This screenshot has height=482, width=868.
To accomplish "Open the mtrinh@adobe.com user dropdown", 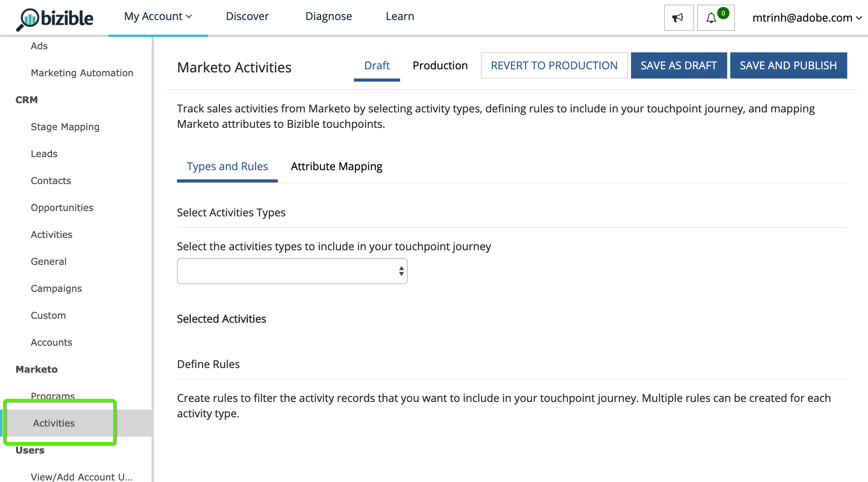I will [807, 18].
